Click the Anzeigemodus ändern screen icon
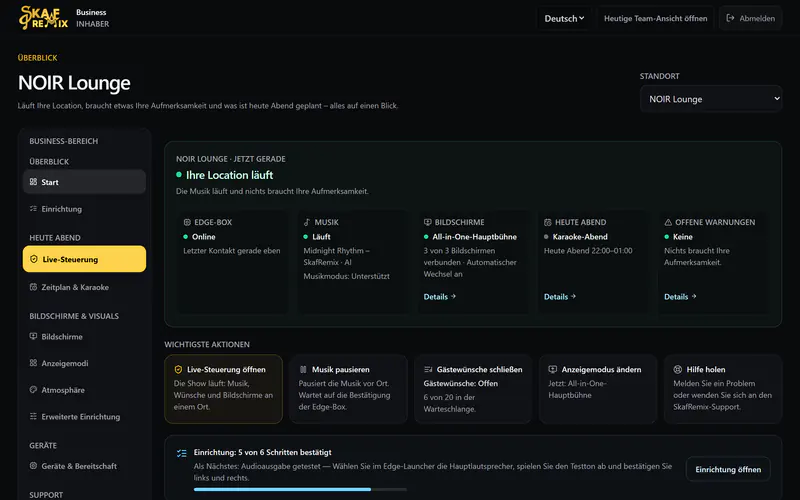This screenshot has height=500, width=800. 553,369
